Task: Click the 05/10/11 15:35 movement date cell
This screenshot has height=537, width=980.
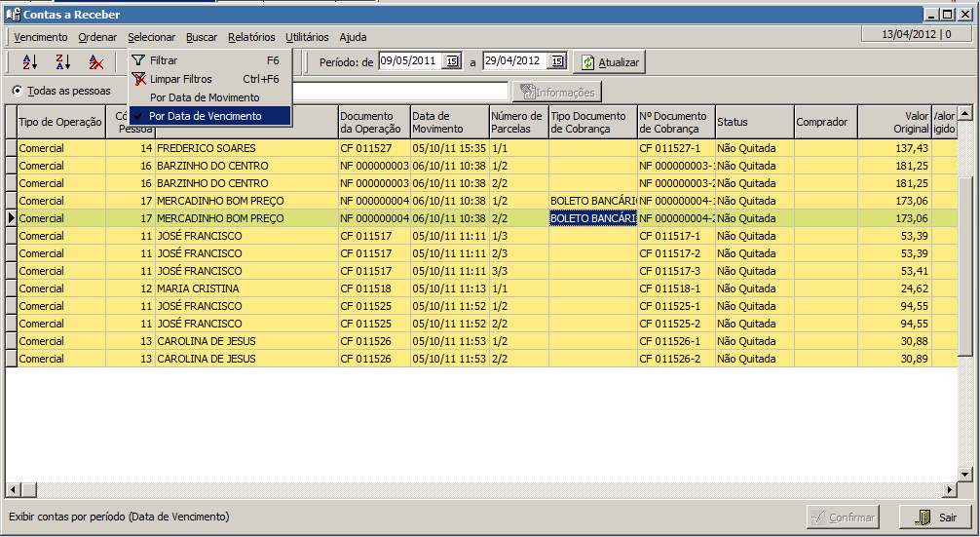Action: pyautogui.click(x=450, y=148)
